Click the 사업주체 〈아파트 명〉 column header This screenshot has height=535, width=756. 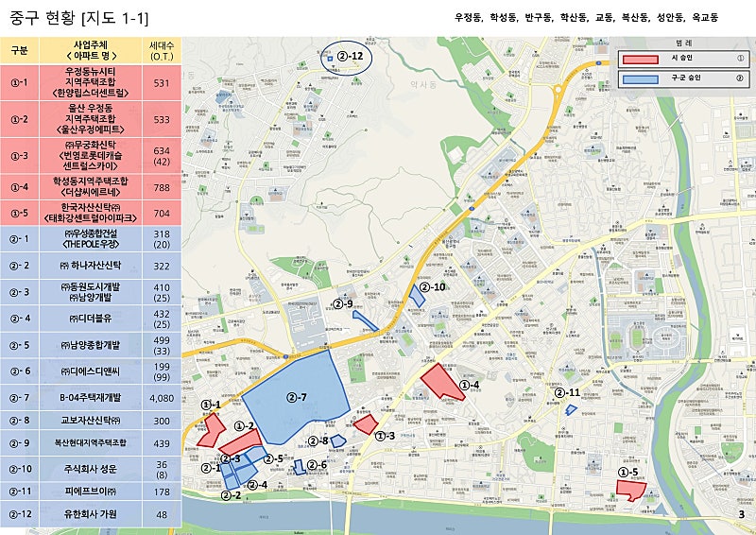(x=91, y=51)
